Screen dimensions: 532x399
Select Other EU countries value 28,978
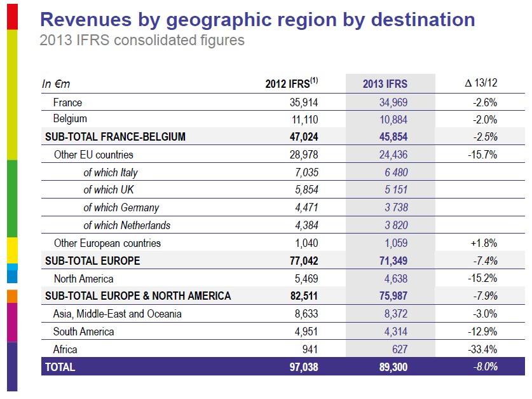pos(304,155)
